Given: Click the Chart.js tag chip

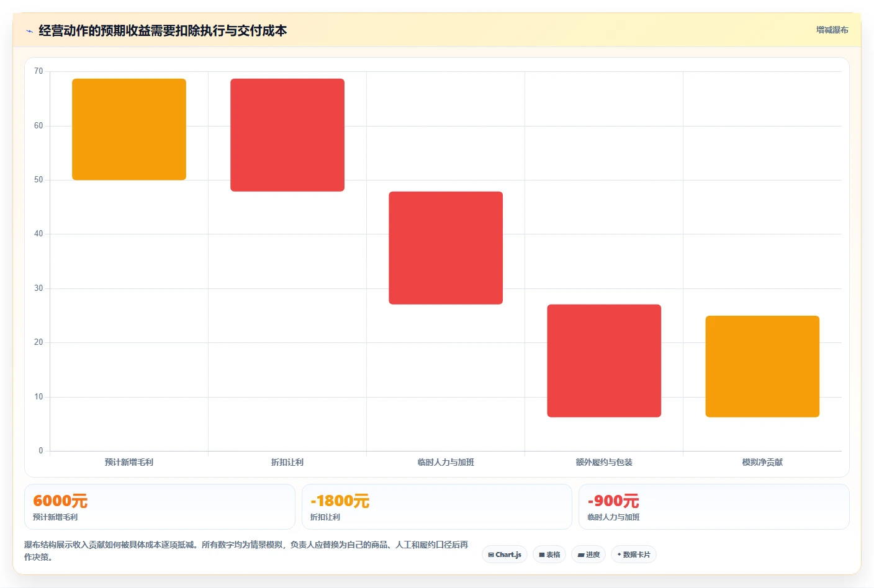Looking at the screenshot, I should pos(505,555).
